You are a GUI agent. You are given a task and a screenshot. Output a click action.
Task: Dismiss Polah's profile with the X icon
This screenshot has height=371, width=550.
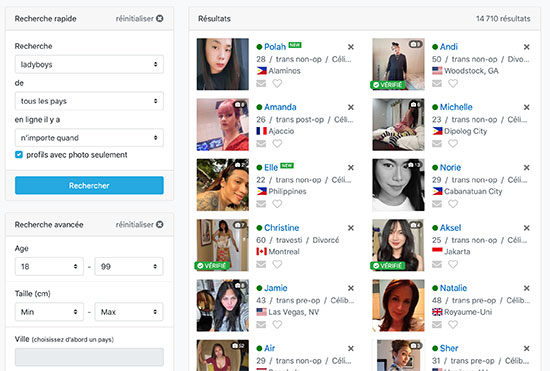(x=351, y=47)
